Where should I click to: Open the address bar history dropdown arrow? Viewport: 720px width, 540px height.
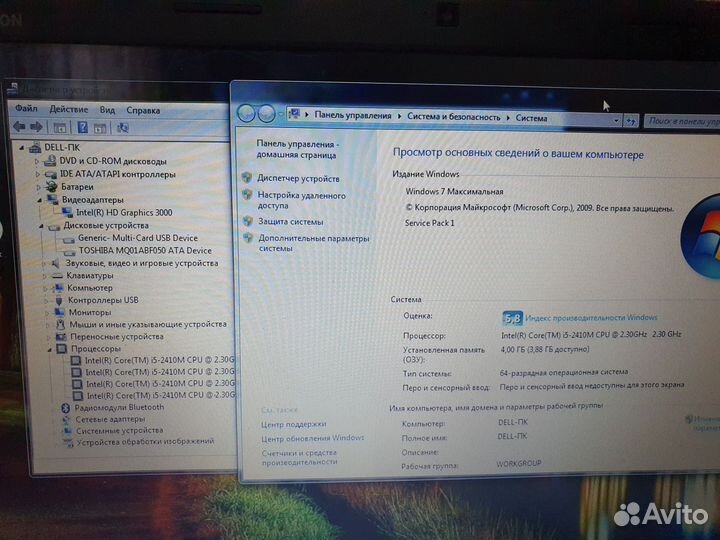coord(616,121)
